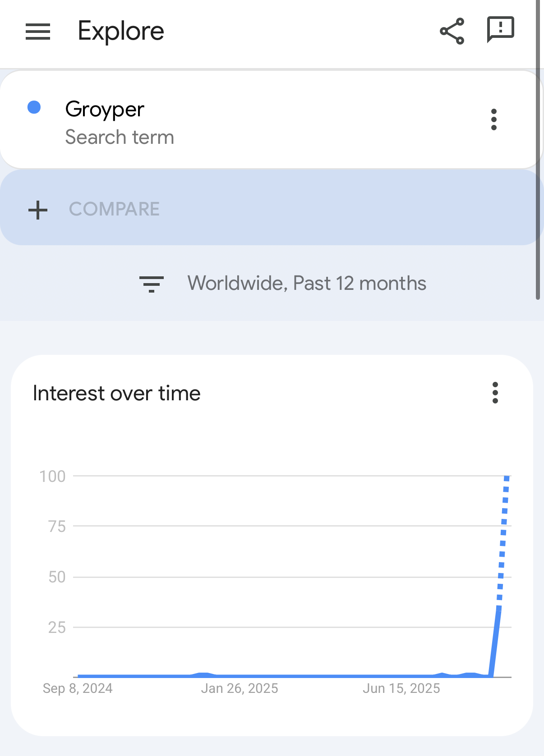Click the Jan 26, 2025 axis label
The image size is (544, 756).
click(240, 688)
